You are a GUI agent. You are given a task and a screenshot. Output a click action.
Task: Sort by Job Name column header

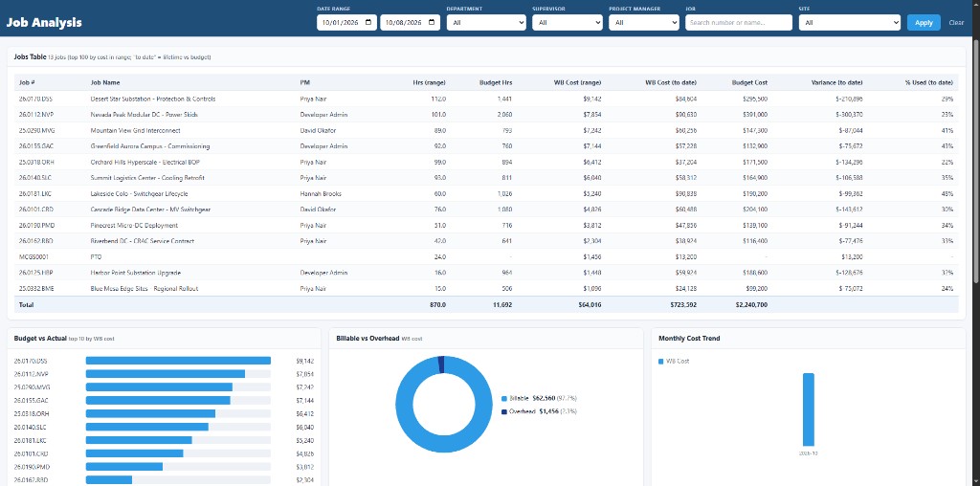(105, 82)
